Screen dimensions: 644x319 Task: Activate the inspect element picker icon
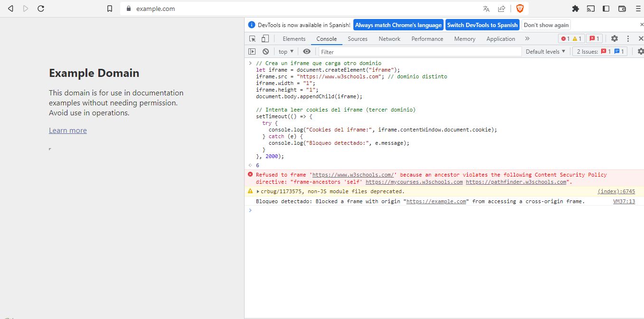pyautogui.click(x=253, y=39)
